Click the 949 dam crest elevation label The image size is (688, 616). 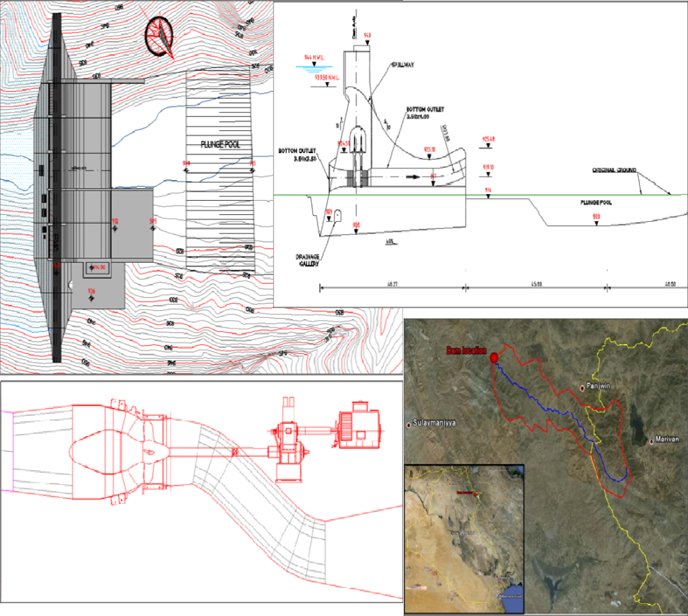point(368,35)
